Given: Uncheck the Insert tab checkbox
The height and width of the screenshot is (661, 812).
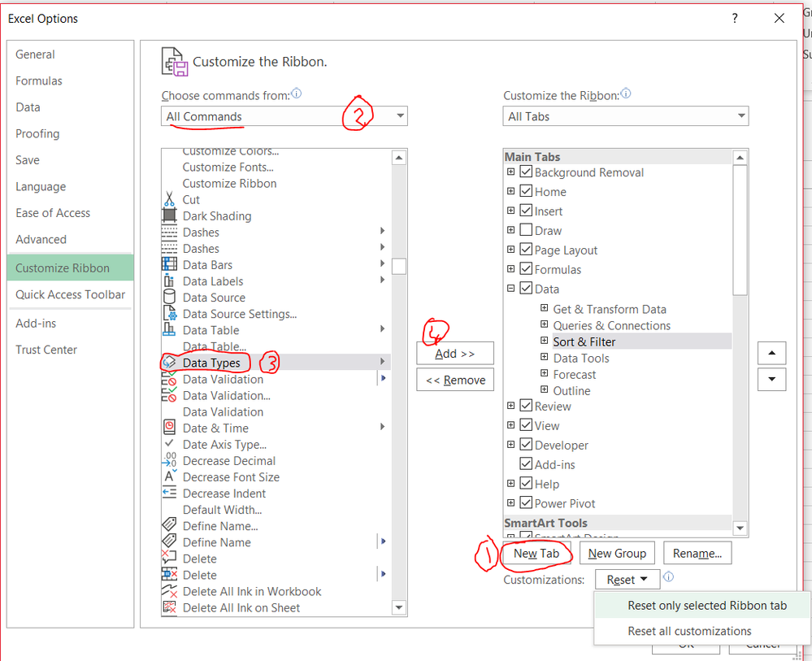Looking at the screenshot, I should click(x=526, y=211).
